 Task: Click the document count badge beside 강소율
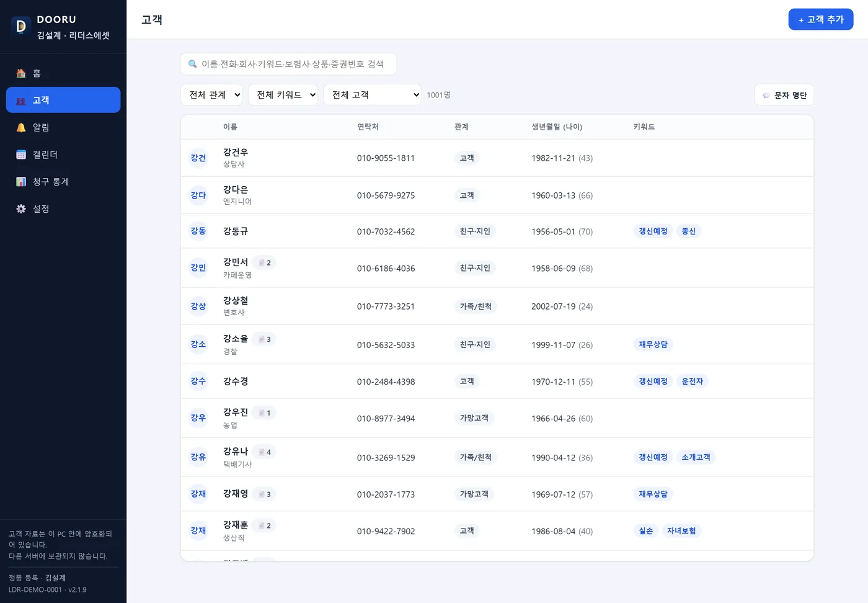264,339
